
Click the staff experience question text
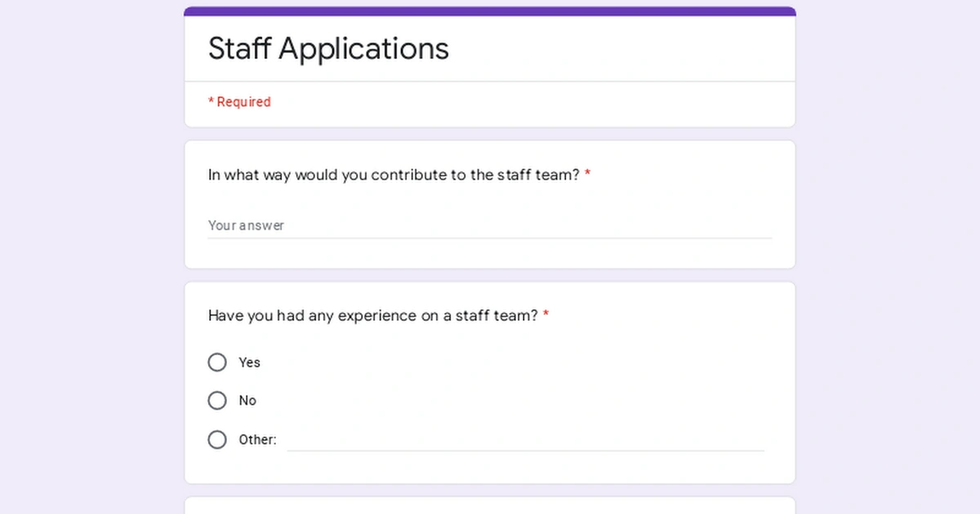[x=372, y=316]
